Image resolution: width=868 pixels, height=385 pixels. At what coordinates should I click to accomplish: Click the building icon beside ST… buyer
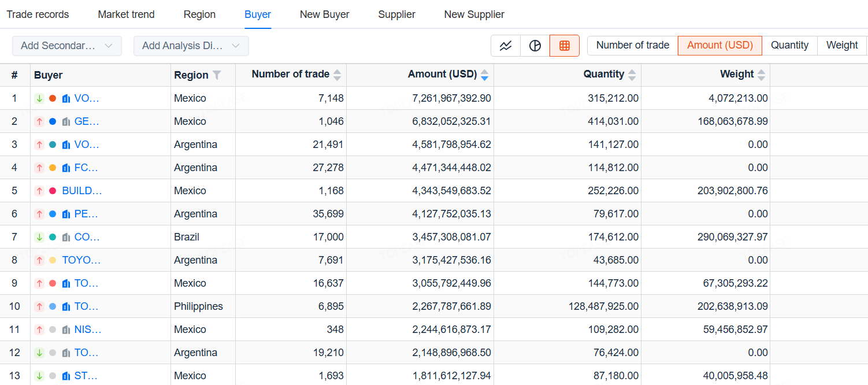coord(66,376)
